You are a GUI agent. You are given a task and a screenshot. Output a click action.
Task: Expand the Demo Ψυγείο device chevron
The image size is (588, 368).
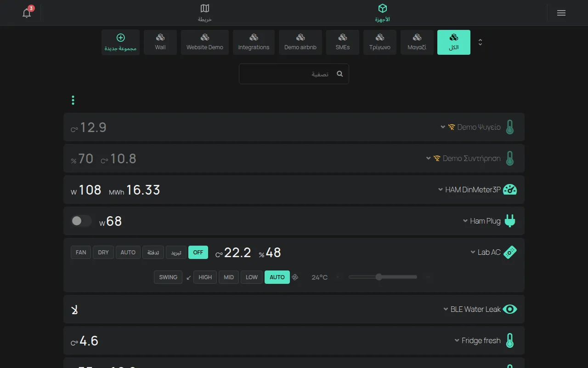(x=443, y=127)
